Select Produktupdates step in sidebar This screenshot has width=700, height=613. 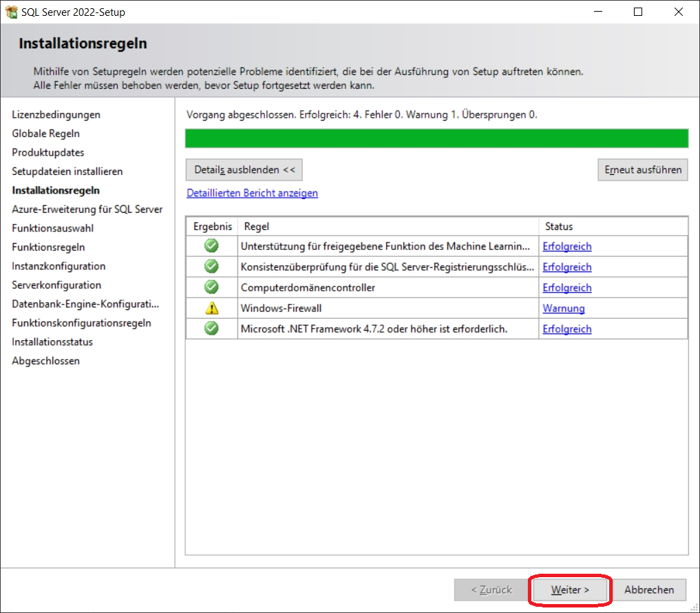(48, 152)
